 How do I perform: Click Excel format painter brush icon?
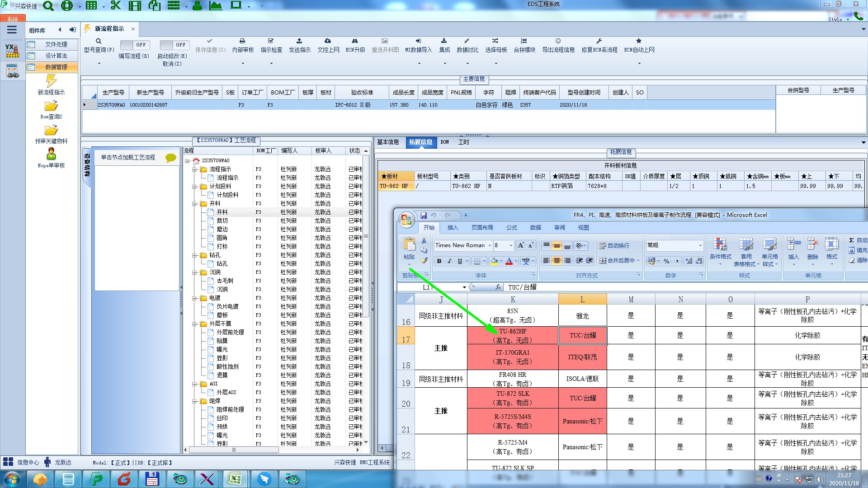tap(424, 260)
